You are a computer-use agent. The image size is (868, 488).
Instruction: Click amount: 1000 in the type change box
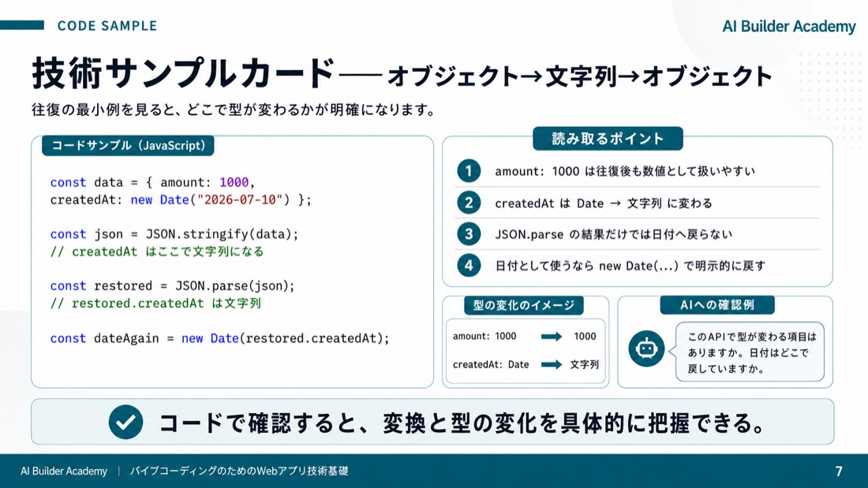coord(485,337)
